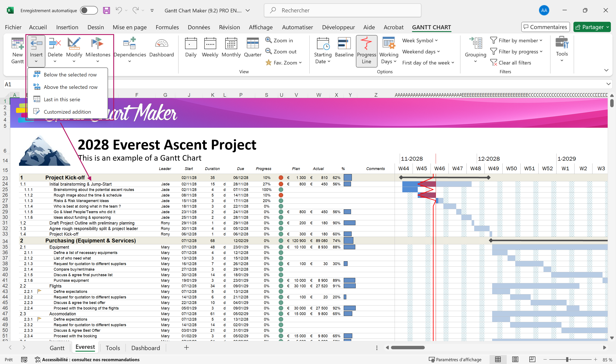616x364 pixels.
Task: Click the Partager button
Action: click(x=589, y=27)
